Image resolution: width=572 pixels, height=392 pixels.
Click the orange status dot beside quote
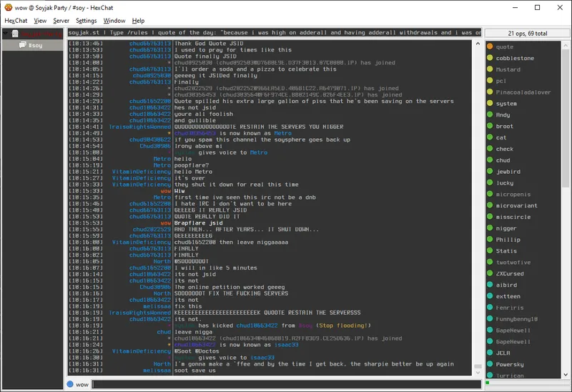tap(490, 46)
